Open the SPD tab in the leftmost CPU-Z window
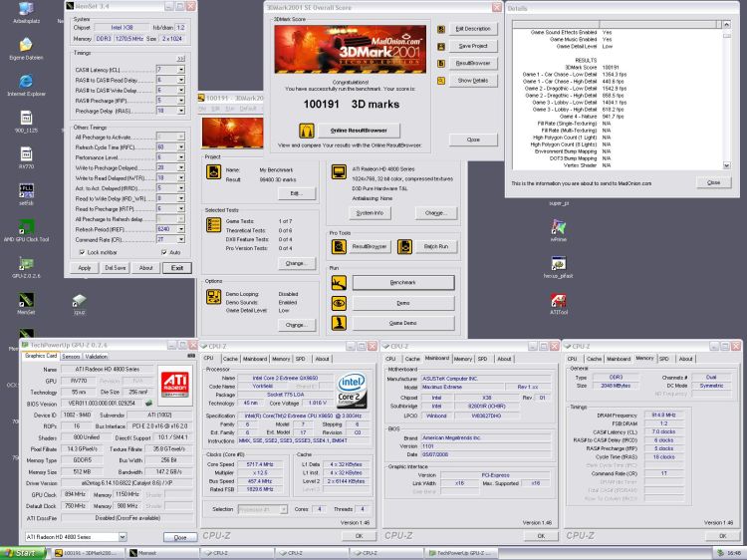Screen dimensions: 747x560 [x=301, y=359]
